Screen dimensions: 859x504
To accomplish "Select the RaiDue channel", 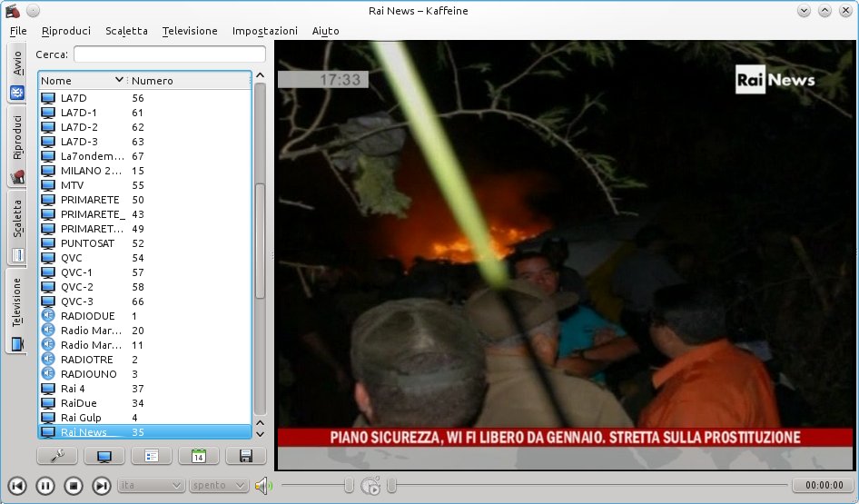I will click(x=144, y=402).
